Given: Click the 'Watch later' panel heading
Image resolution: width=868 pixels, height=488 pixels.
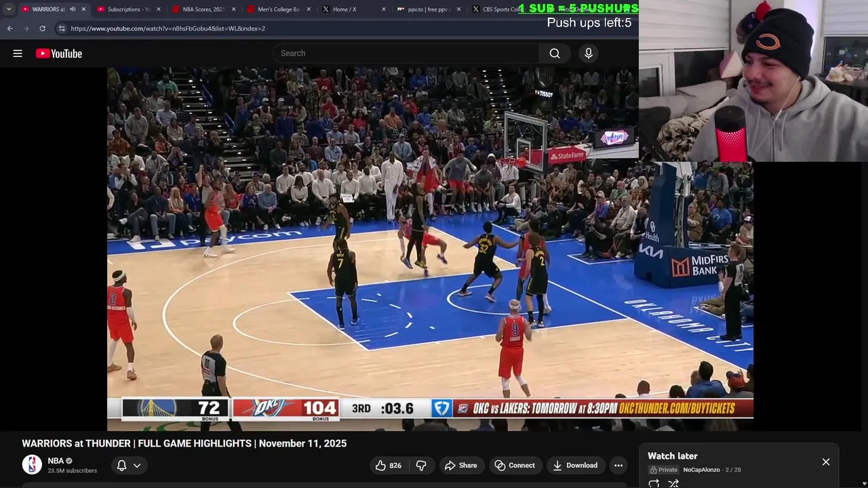Looking at the screenshot, I should [673, 456].
